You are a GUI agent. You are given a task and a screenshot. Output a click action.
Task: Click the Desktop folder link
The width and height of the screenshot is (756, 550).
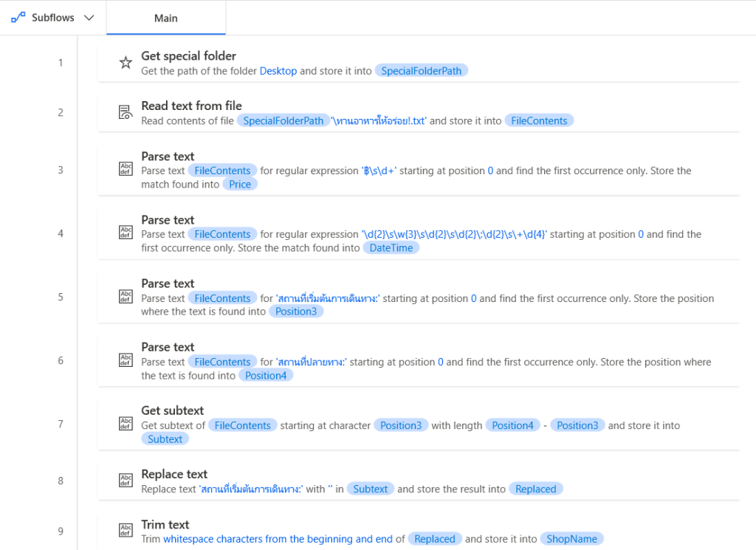(x=278, y=71)
